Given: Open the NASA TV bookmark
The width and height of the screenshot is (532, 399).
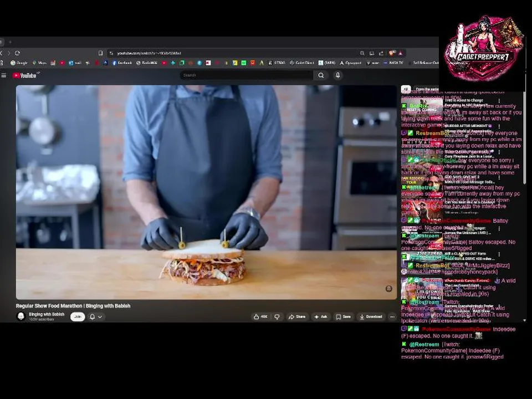Looking at the screenshot, I should 393,63.
